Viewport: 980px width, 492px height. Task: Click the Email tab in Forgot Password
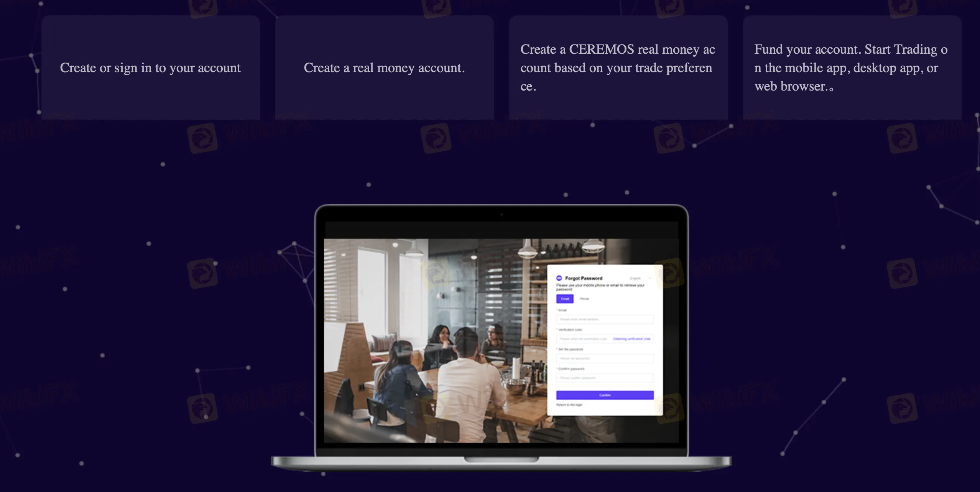tap(564, 299)
